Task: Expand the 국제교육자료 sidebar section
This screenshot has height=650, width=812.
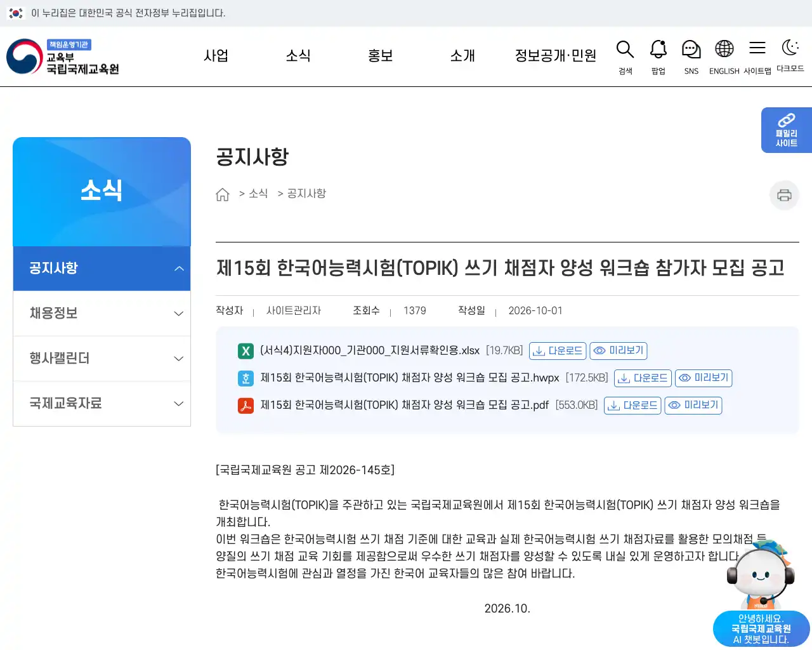Action: click(x=101, y=404)
